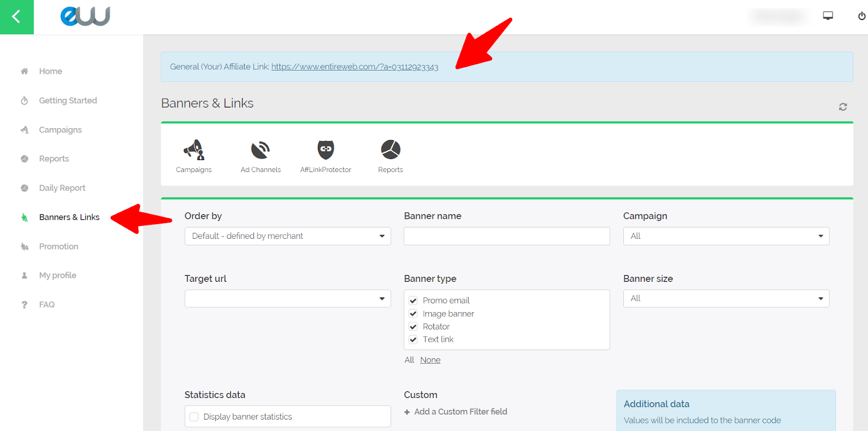Viewport: 868px width, 431px height.
Task: Click the My profile person icon
Action: [24, 275]
